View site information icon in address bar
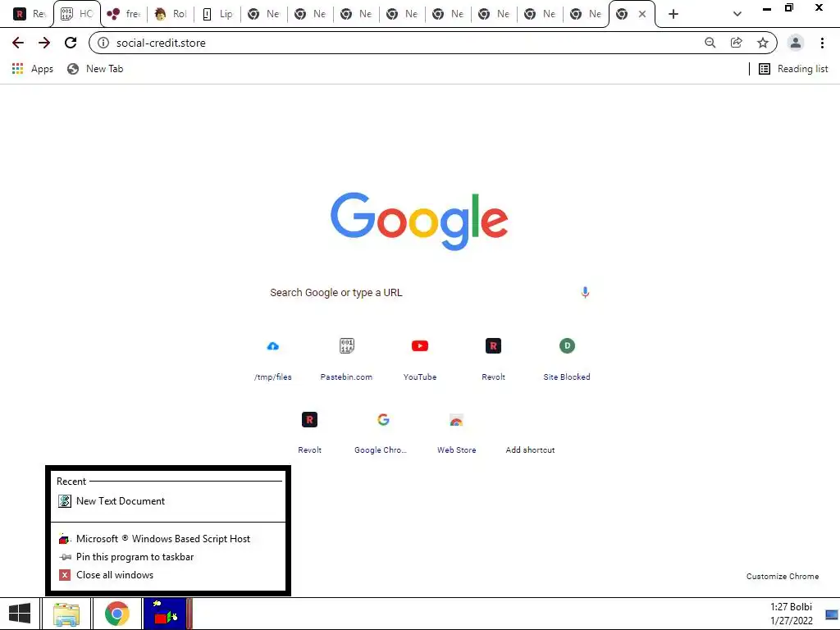Image resolution: width=840 pixels, height=630 pixels. 103,43
